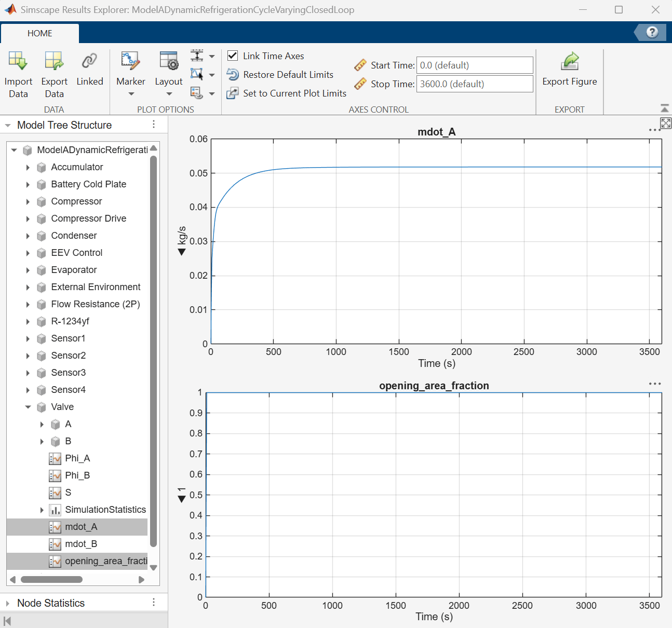
Task: Open the help question mark icon
Action: click(652, 32)
